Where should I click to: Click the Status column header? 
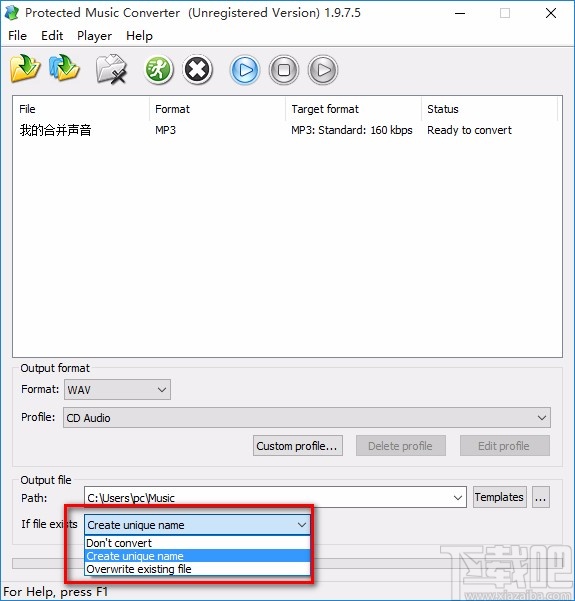coord(490,109)
